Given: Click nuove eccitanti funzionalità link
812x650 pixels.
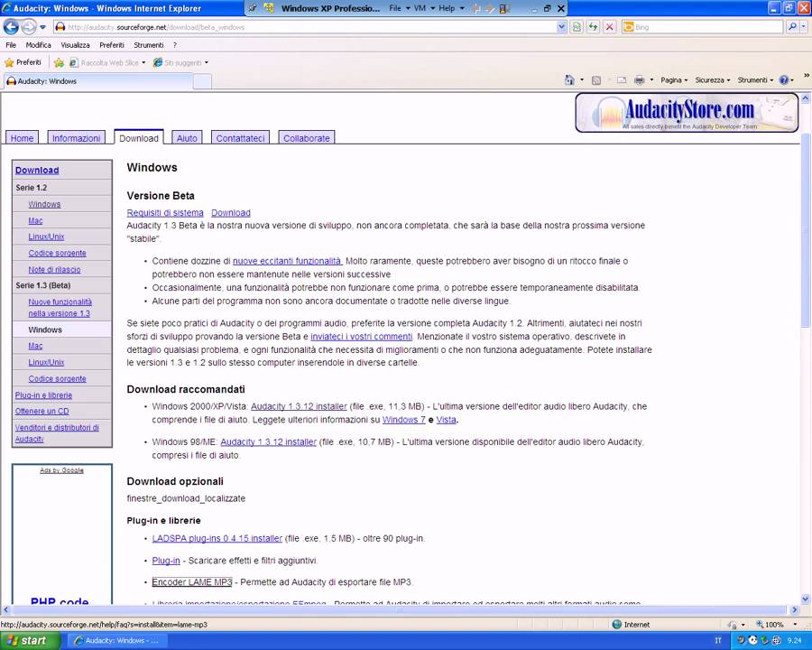Looking at the screenshot, I should point(287,261).
